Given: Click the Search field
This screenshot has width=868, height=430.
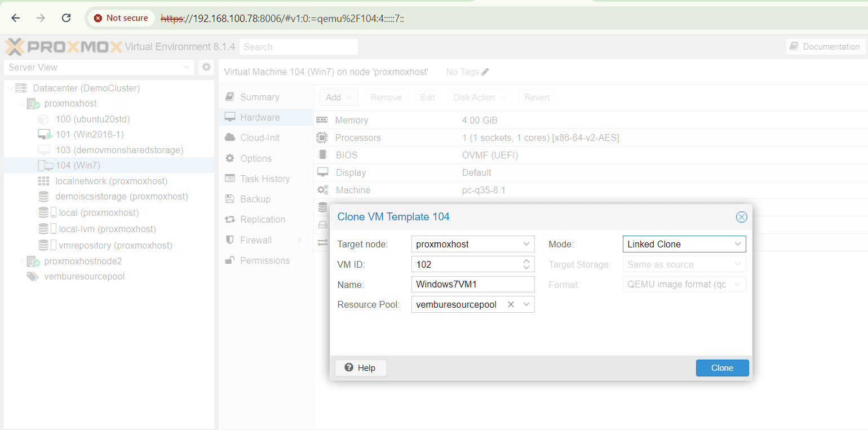Looking at the screenshot, I should (x=299, y=47).
